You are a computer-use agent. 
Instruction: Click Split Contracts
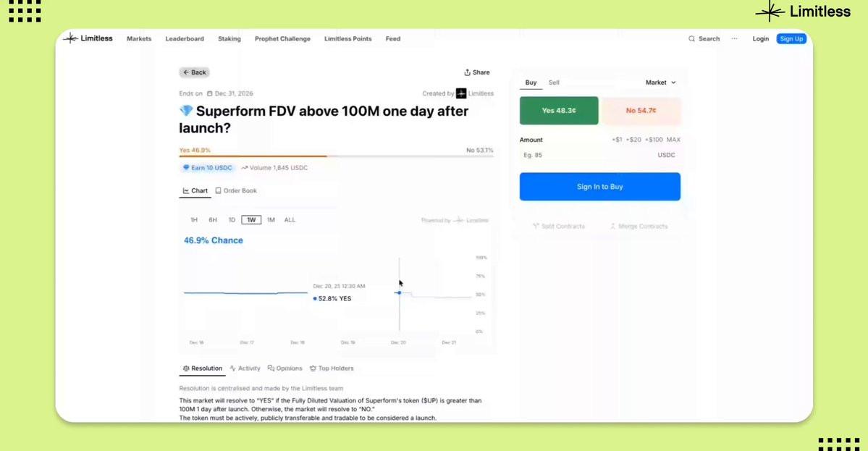pos(559,227)
